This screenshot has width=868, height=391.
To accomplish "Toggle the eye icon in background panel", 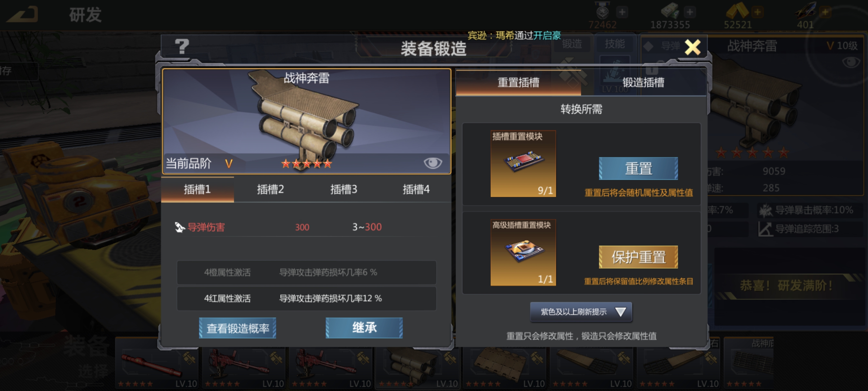I will [x=851, y=62].
